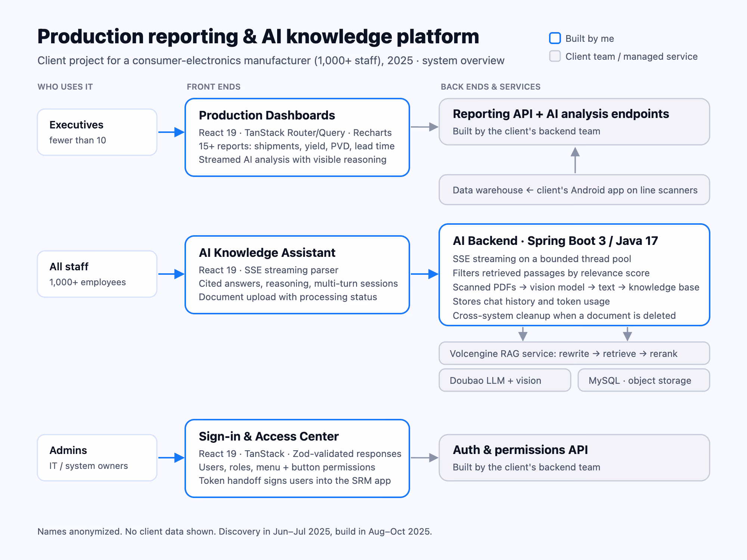This screenshot has width=747, height=560.
Task: Click the 'React 19 · TanStack Router/Query · Recharts' line
Action: (295, 133)
